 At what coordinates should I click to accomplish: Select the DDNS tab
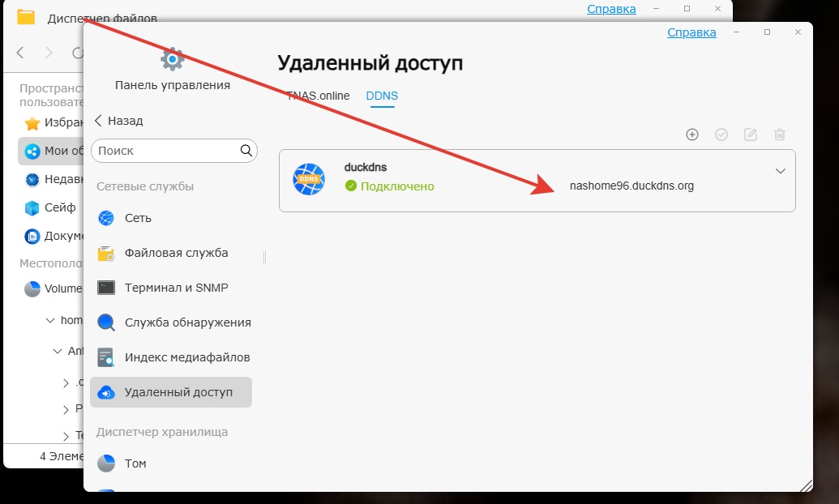(x=382, y=96)
